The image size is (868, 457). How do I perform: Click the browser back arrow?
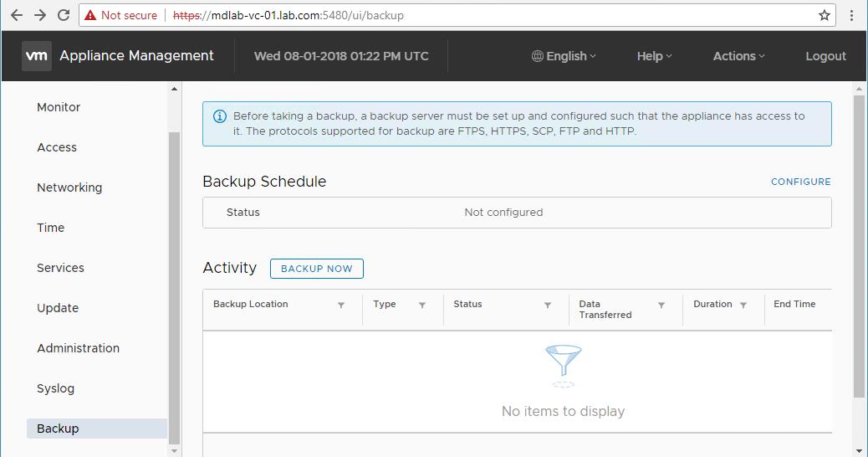point(17,16)
